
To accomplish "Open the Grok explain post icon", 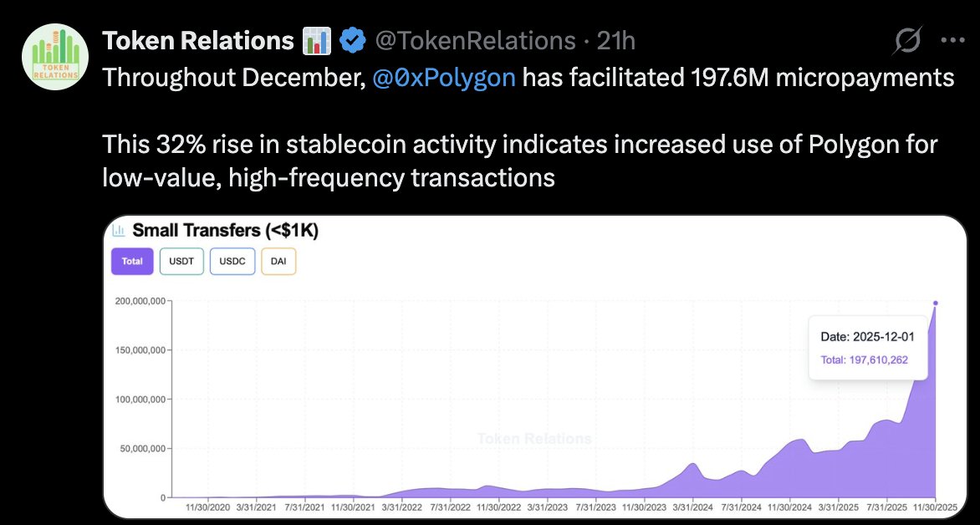I will click(908, 39).
